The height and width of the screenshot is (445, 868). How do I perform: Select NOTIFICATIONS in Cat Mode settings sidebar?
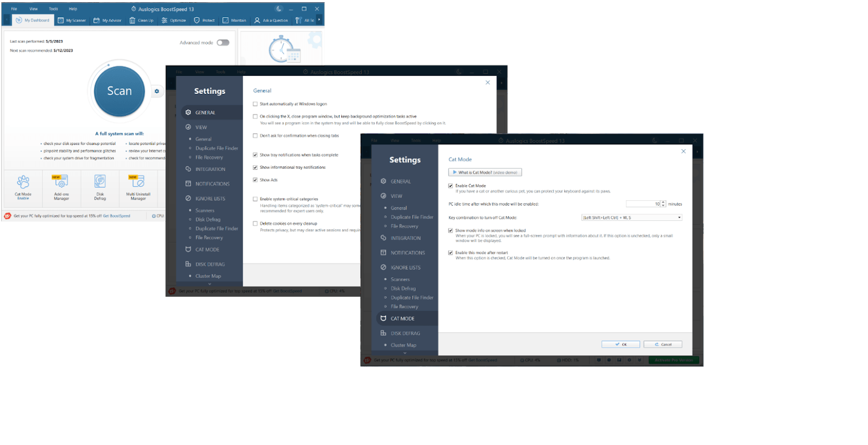coord(407,253)
